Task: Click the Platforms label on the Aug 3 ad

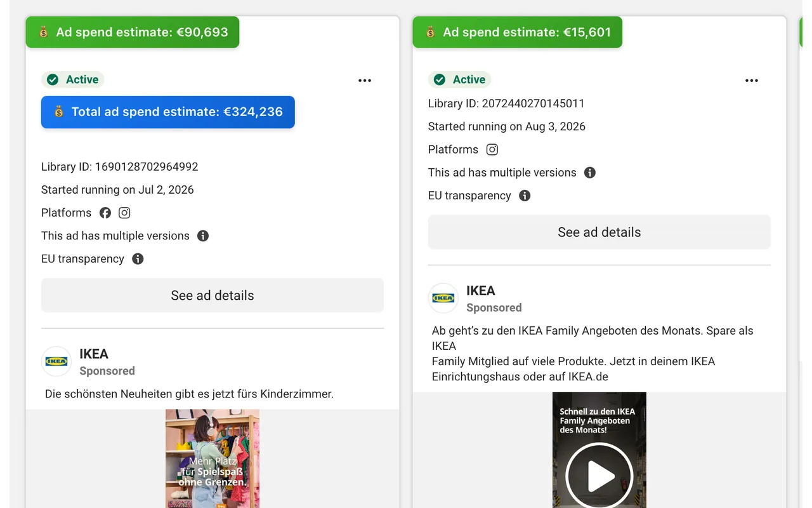Action: pos(453,149)
